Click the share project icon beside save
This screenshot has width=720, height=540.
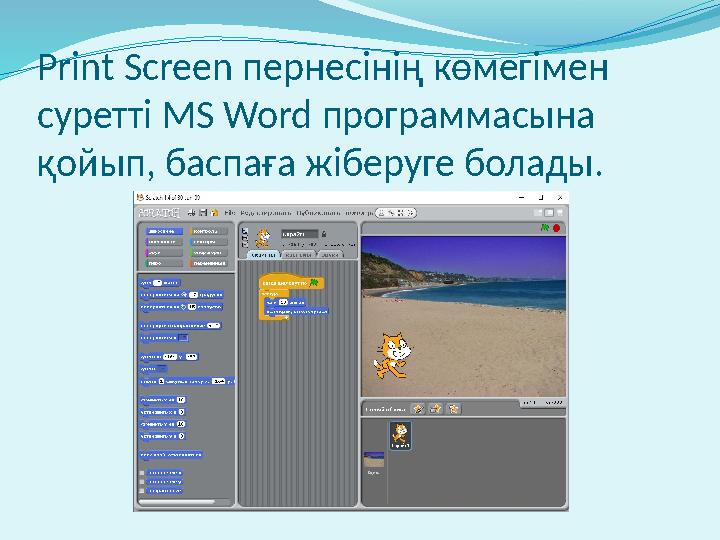click(214, 213)
